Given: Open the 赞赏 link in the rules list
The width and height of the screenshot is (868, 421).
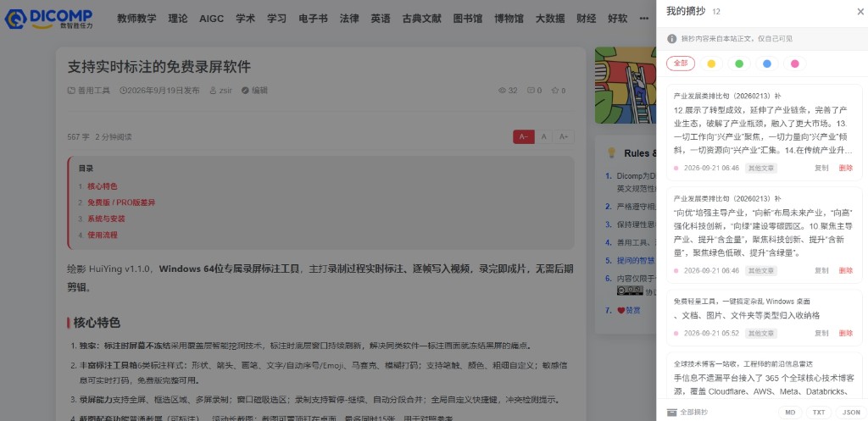Looking at the screenshot, I should point(632,310).
